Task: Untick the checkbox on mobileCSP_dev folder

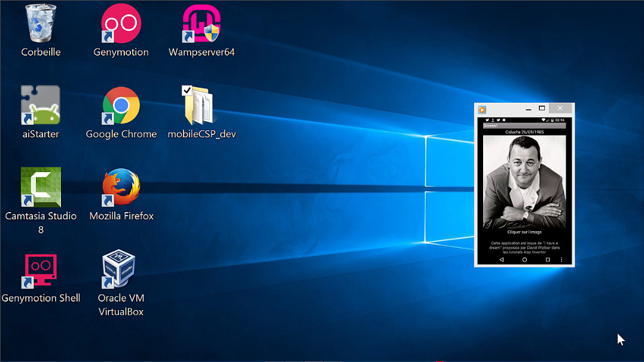Action: [x=187, y=90]
